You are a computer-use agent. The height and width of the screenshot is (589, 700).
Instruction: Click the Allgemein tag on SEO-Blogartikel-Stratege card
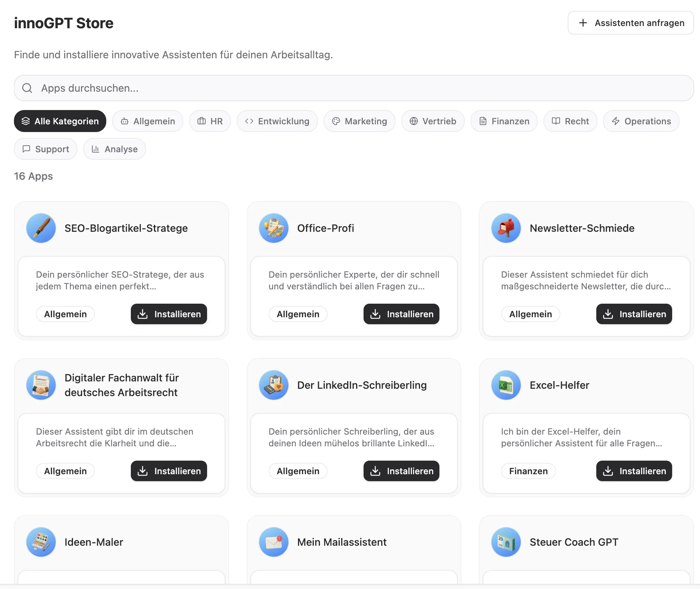coord(66,314)
